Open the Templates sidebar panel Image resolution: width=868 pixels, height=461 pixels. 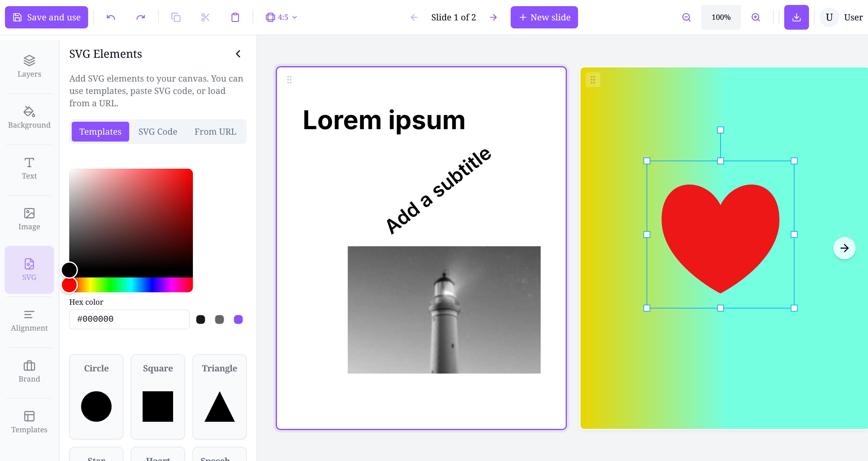tap(29, 422)
